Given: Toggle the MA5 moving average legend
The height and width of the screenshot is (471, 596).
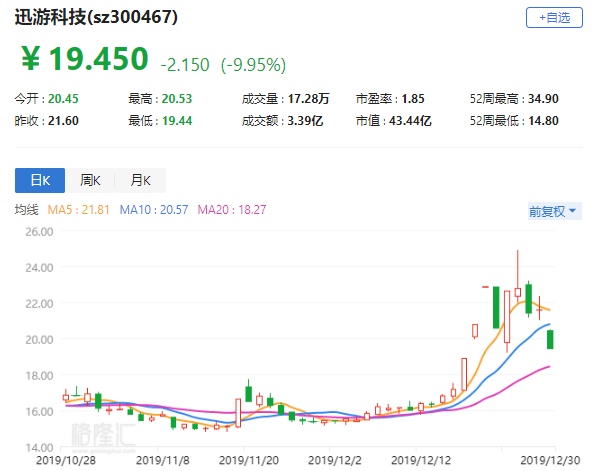Looking at the screenshot, I should 78,209.
